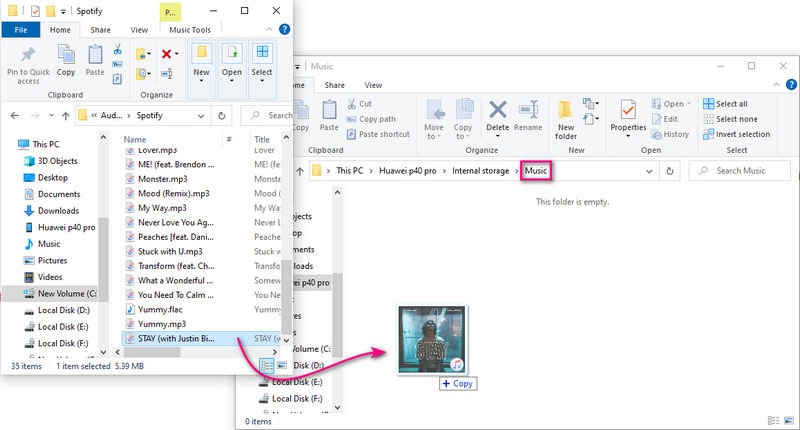Select the Stuck with U.mp3 file
800x430 pixels.
(x=170, y=251)
